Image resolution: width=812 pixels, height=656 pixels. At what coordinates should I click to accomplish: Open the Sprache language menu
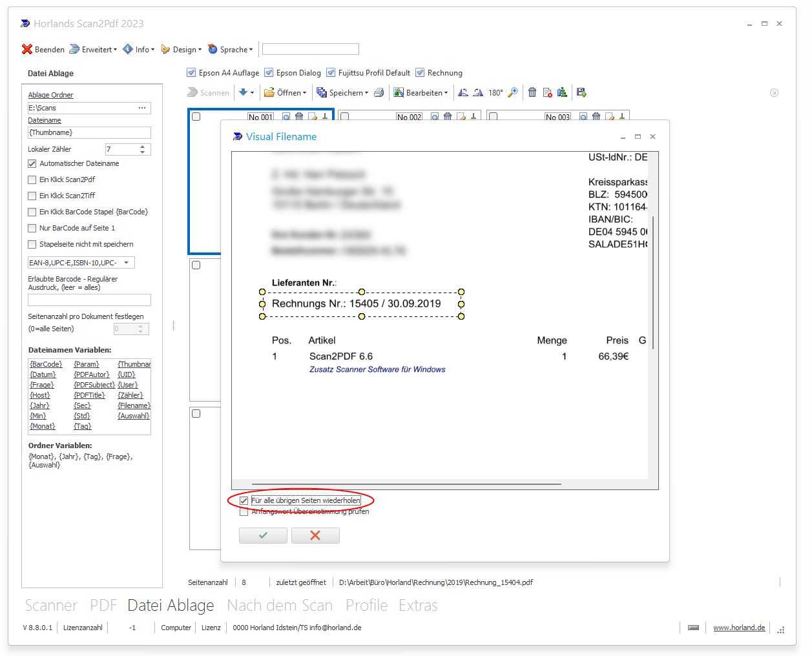tap(231, 49)
